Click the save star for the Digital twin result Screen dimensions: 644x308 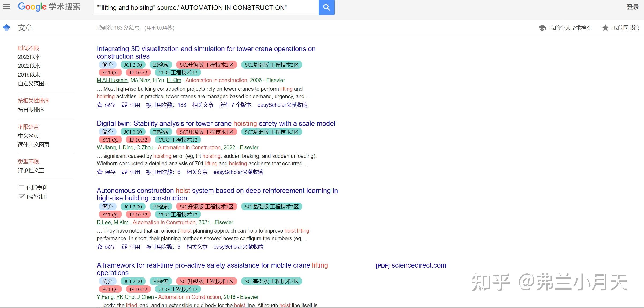click(x=100, y=172)
